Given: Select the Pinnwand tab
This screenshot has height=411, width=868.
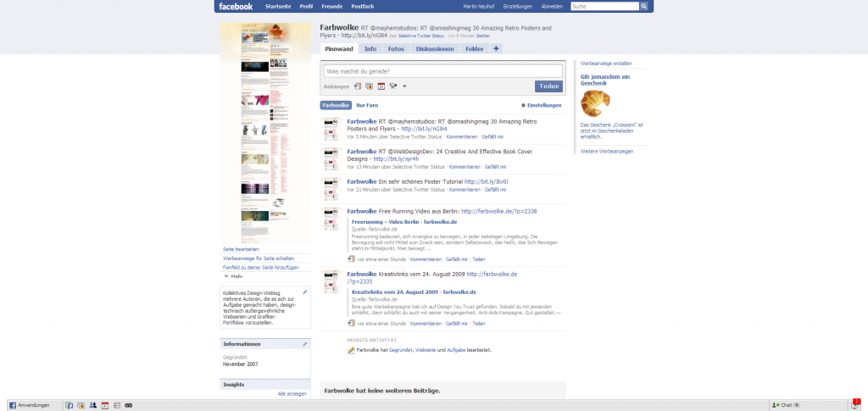Looking at the screenshot, I should 339,48.
